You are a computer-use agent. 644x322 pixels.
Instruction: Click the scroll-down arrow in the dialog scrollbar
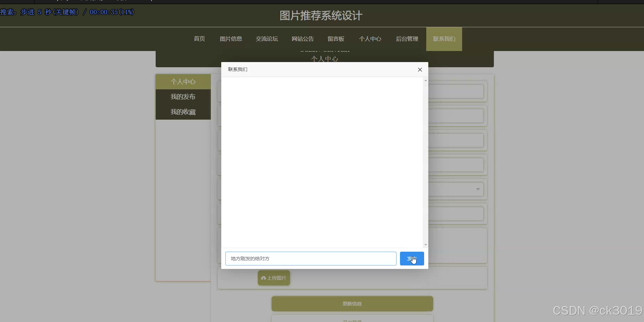[425, 245]
